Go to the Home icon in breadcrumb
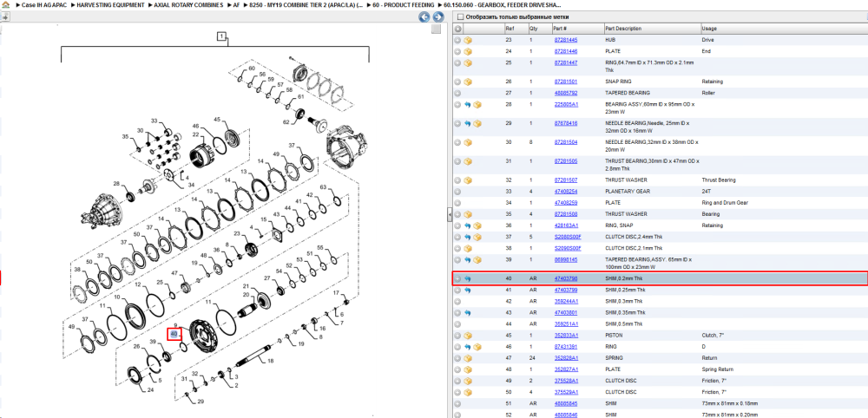Viewport: 868px width, 418px height. click(x=6, y=4)
